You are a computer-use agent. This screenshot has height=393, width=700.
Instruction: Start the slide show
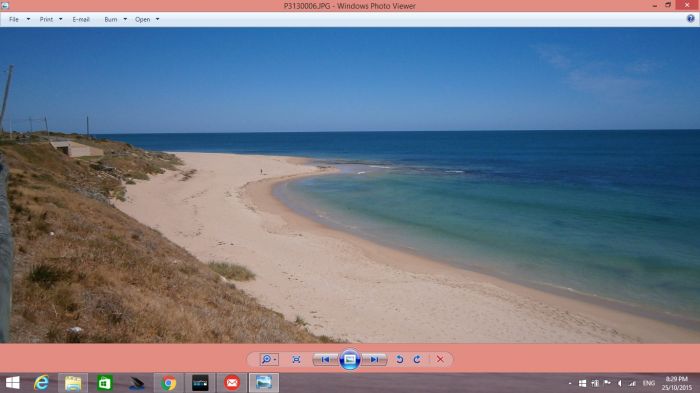point(350,360)
